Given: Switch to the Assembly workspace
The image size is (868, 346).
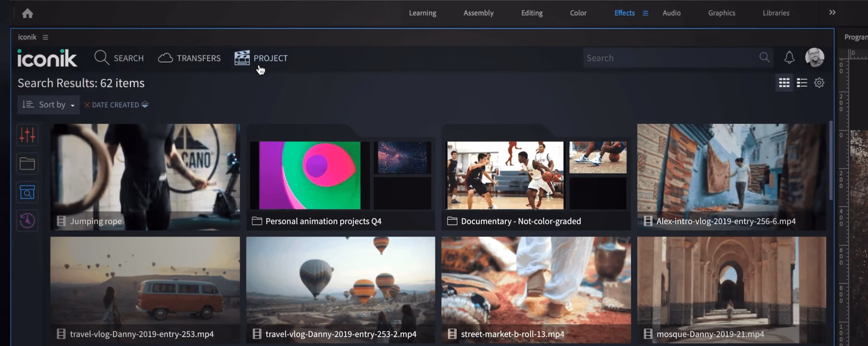Looking at the screenshot, I should [x=479, y=13].
